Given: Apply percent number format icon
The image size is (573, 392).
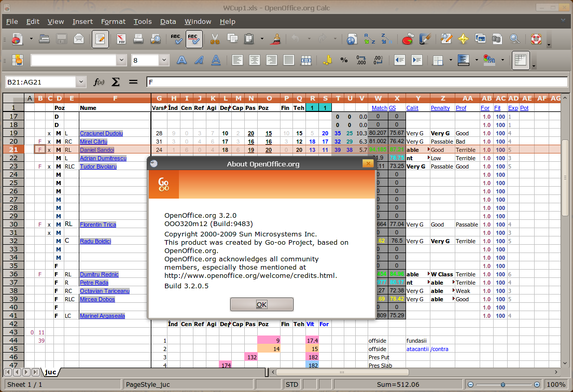Looking at the screenshot, I should click(344, 60).
